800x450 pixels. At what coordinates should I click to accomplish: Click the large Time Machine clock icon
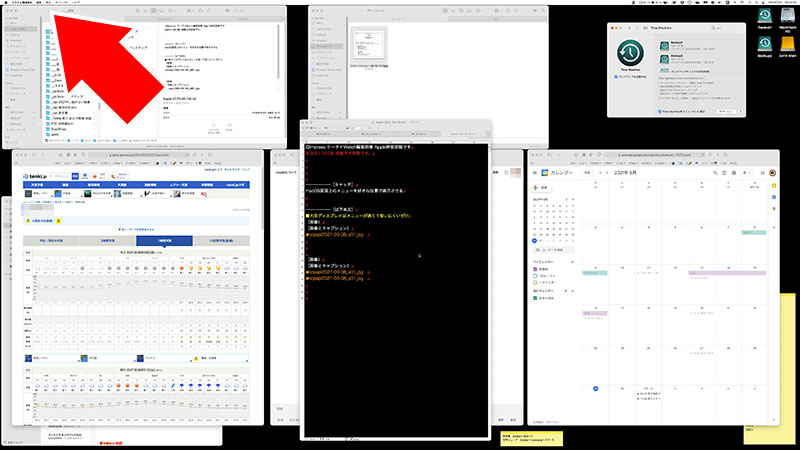click(x=630, y=53)
